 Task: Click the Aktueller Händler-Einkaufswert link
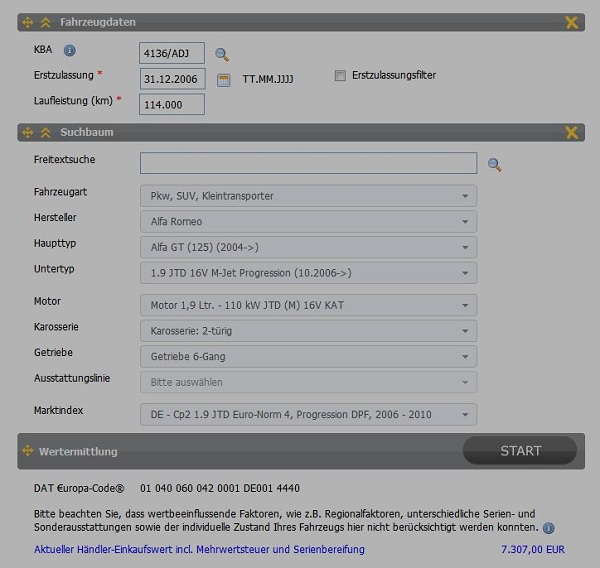(199, 549)
